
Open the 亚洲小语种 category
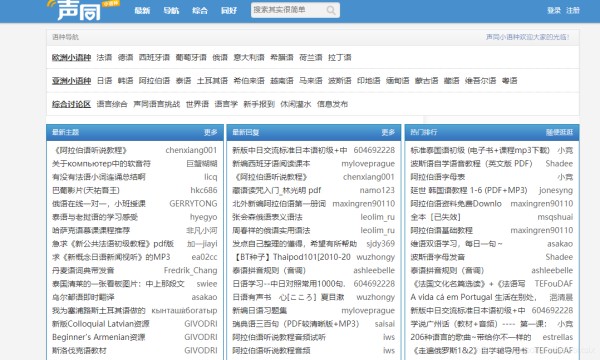coord(72,81)
